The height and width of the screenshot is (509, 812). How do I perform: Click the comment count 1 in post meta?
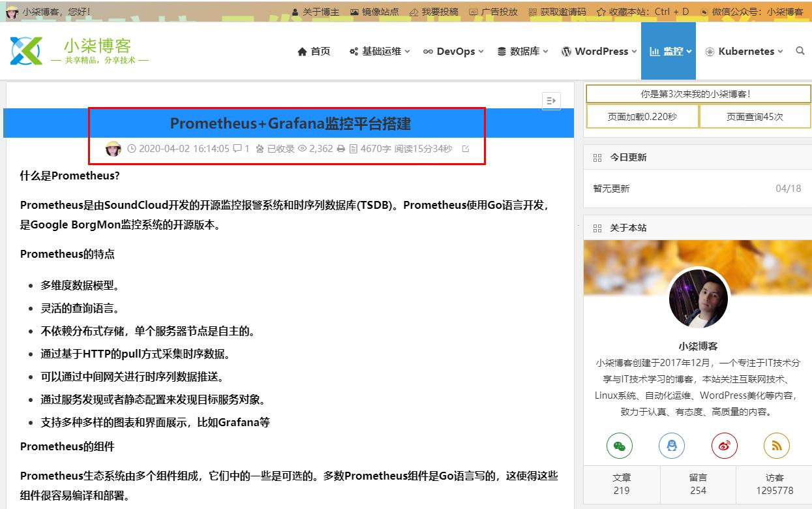click(247, 149)
